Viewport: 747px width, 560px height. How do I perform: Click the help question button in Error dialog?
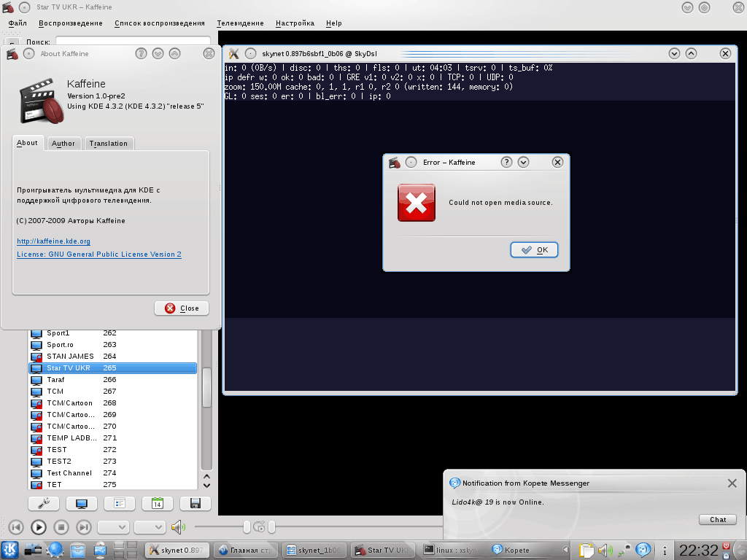point(506,163)
